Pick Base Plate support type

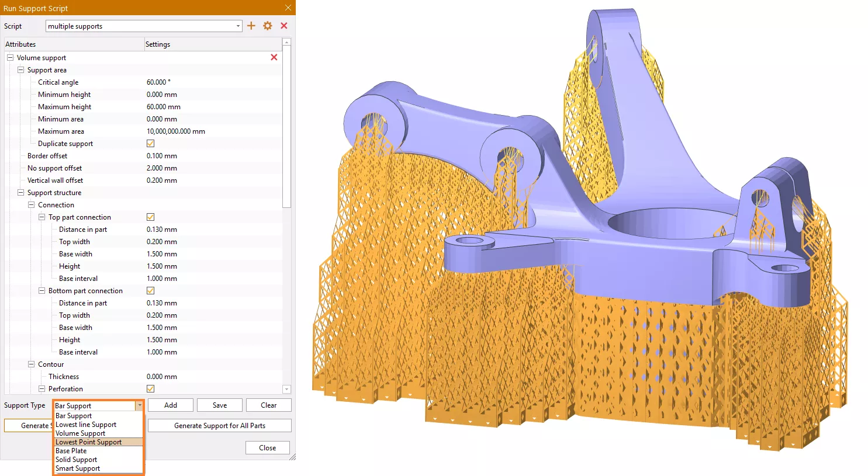(71, 451)
